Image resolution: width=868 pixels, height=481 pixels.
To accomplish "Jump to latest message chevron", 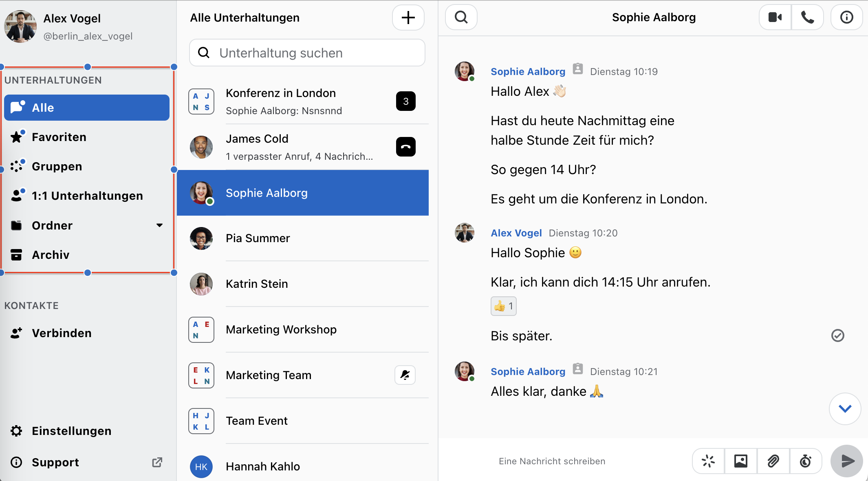I will pyautogui.click(x=845, y=408).
